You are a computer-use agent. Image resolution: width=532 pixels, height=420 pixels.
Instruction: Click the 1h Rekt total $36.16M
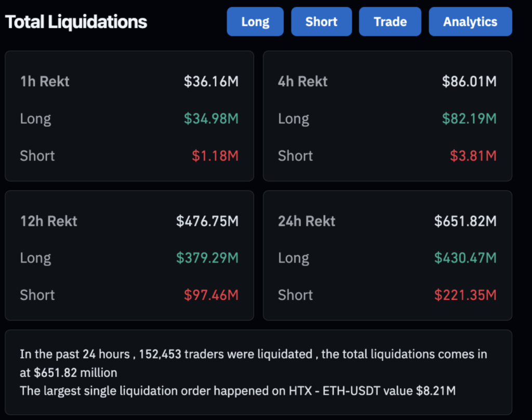point(211,81)
